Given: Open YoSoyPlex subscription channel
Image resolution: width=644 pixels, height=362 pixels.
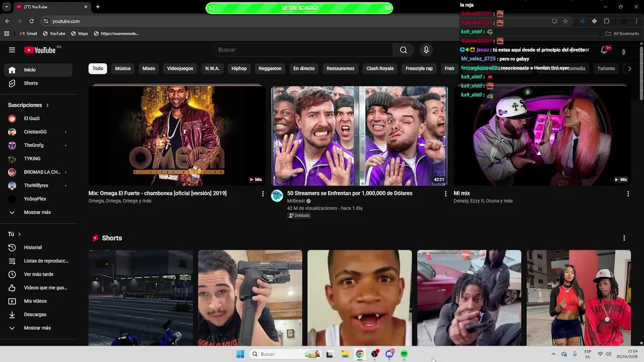Looking at the screenshot, I should pos(38,199).
